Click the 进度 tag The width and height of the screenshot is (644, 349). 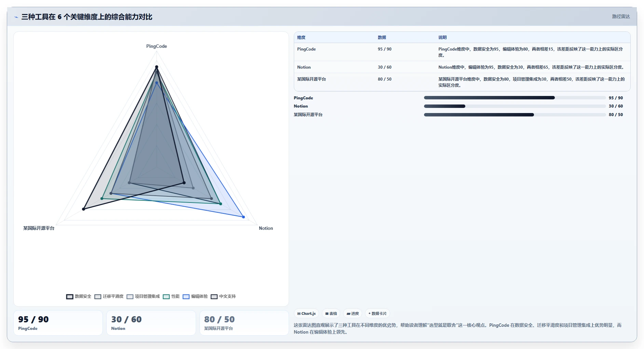[x=353, y=313]
